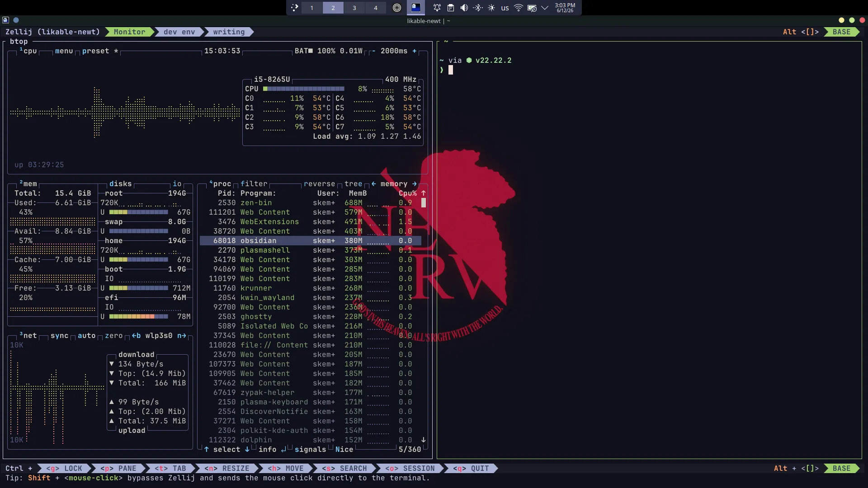Toggle the disks view in mem box
This screenshot has height=488, width=868.
click(120, 184)
